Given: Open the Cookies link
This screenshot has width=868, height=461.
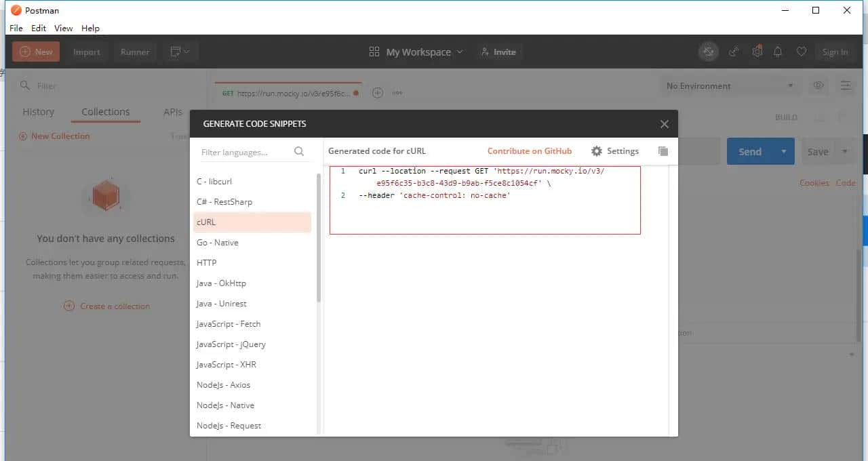Looking at the screenshot, I should coord(814,183).
